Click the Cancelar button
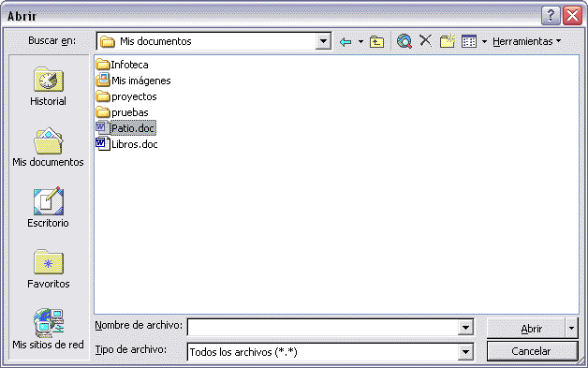This screenshot has height=368, width=588. point(532,351)
